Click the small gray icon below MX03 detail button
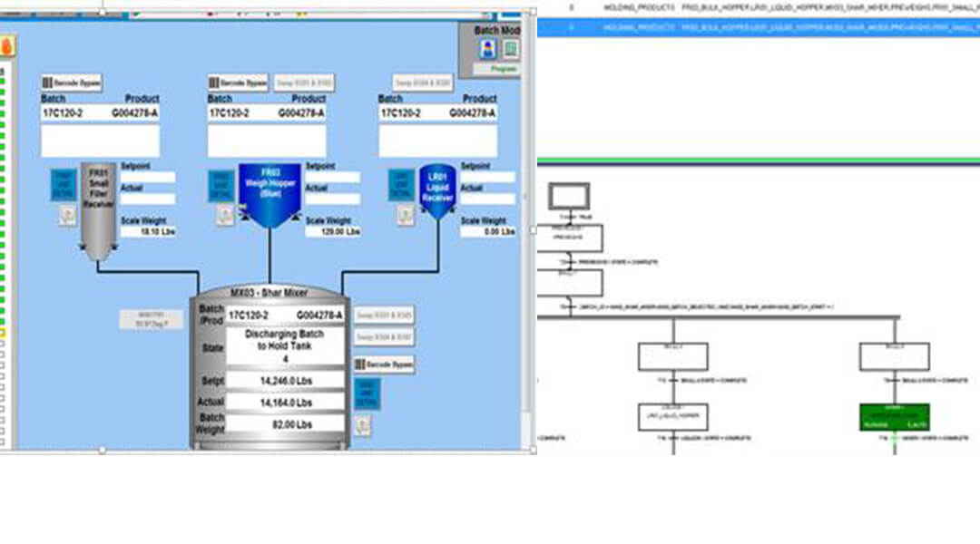980x544 pixels. pos(362,426)
